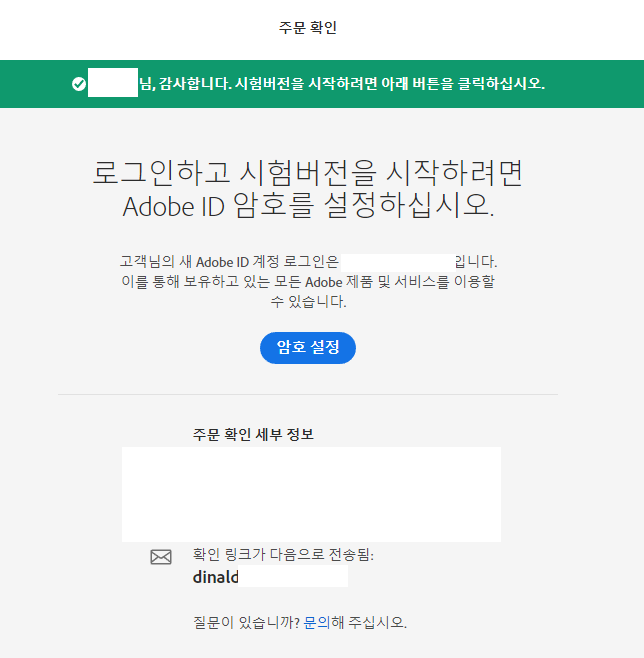This screenshot has width=644, height=658.
Task: Click the 이를 통해 보유하고 있는 paragraph line
Action: tap(308, 282)
